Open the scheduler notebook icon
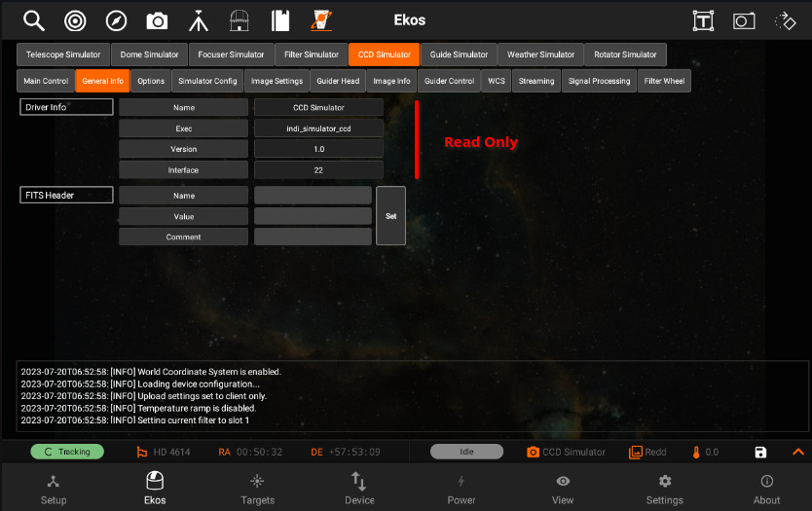This screenshot has width=812, height=511. click(280, 20)
